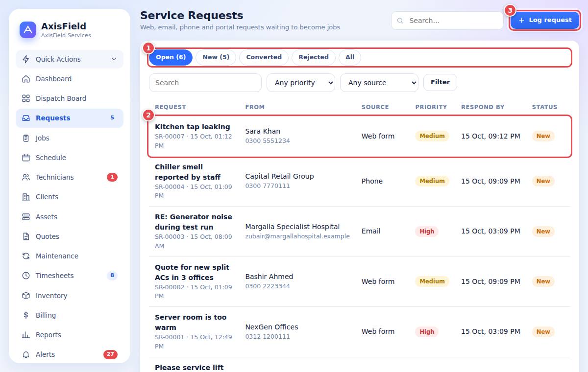This screenshot has height=372, width=588.
Task: Click the RESPOND BY column header
Action: tap(483, 107)
